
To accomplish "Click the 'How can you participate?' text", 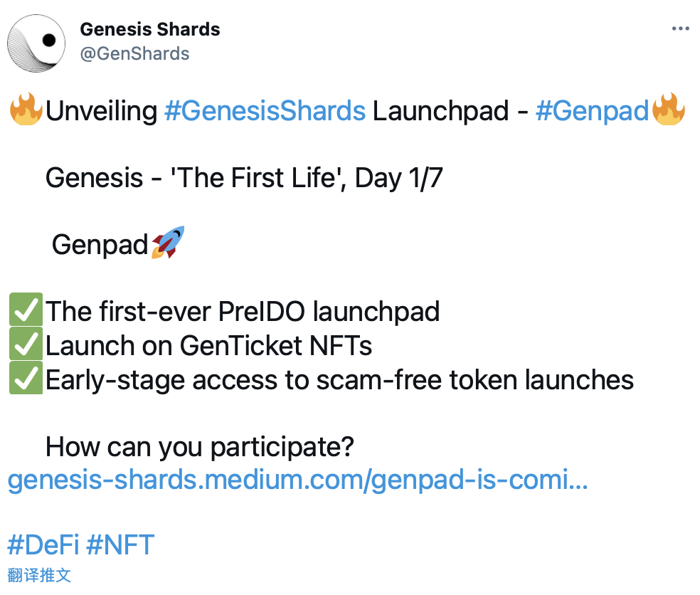I will coord(200,447).
